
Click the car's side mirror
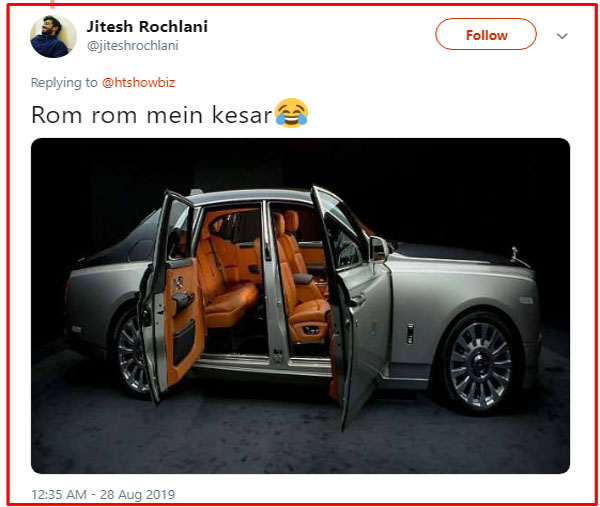pyautogui.click(x=378, y=249)
